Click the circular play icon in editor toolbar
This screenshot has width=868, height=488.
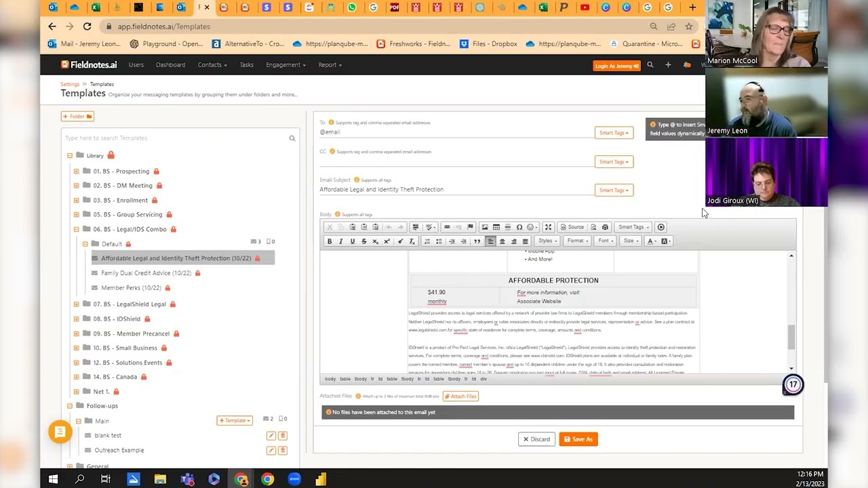point(660,227)
